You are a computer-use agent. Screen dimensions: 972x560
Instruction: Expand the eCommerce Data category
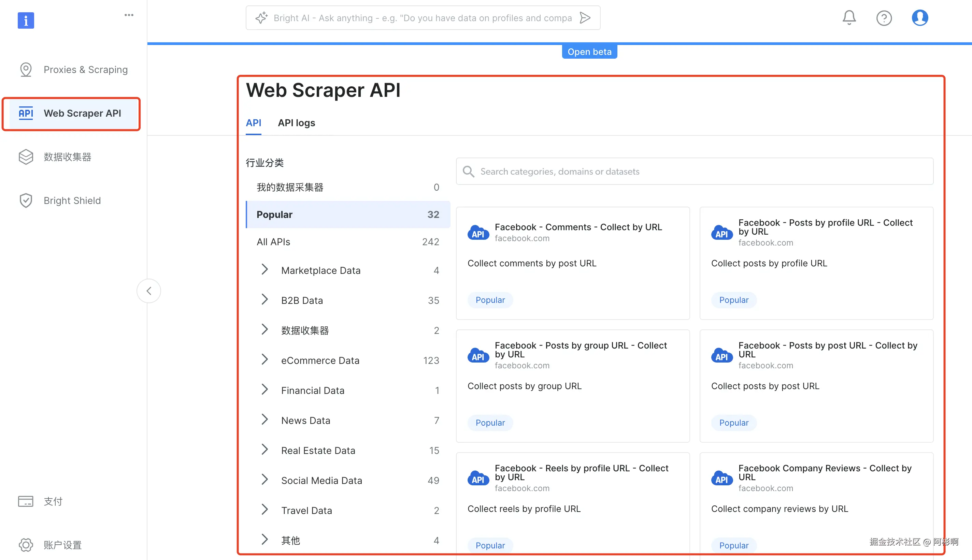coord(265,360)
